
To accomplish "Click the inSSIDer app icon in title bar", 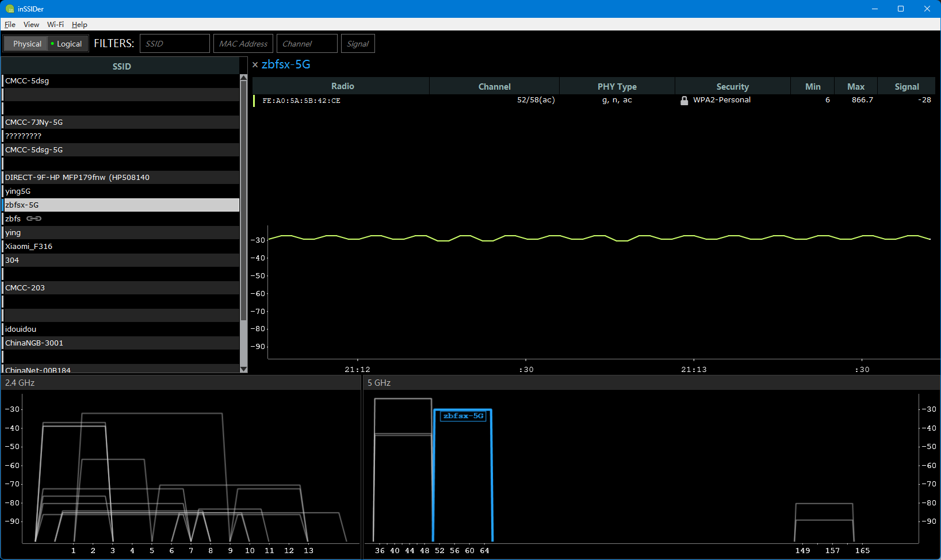I will [x=9, y=9].
